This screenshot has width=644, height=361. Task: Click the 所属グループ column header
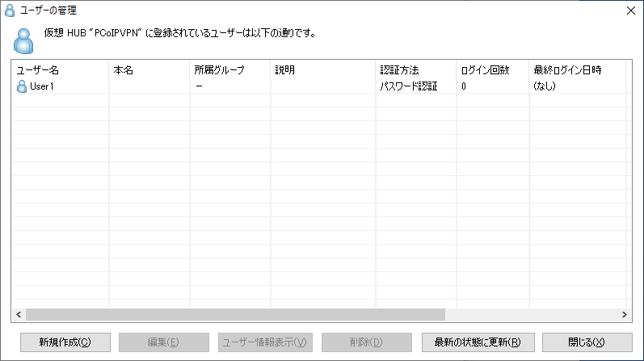(x=230, y=70)
